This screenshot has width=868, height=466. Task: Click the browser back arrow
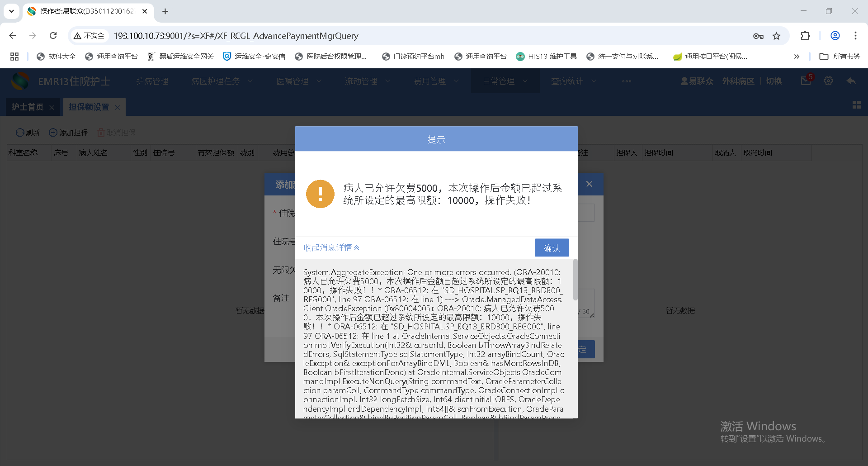(x=13, y=35)
